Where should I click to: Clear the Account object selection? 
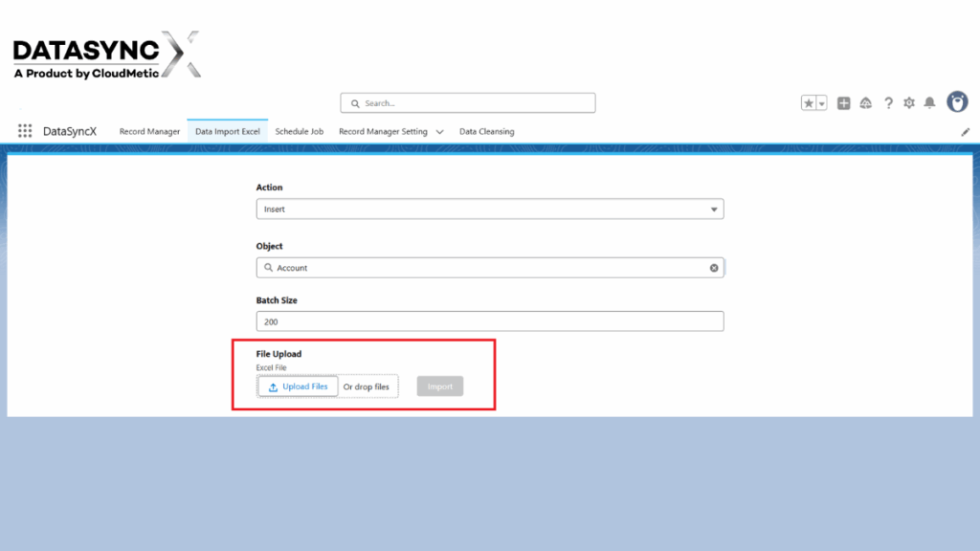tap(714, 268)
